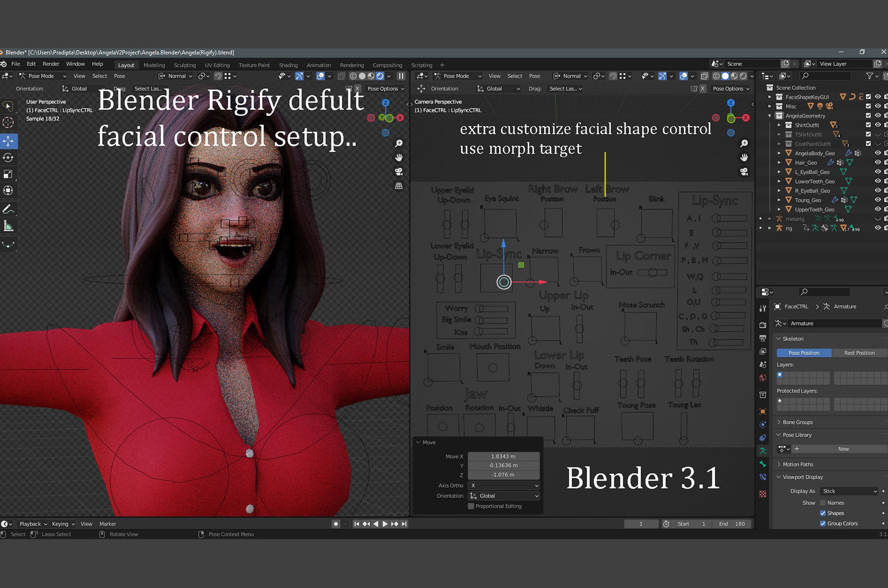Switch to the UV Editing workspace tab
This screenshot has width=888, height=588.
point(217,65)
